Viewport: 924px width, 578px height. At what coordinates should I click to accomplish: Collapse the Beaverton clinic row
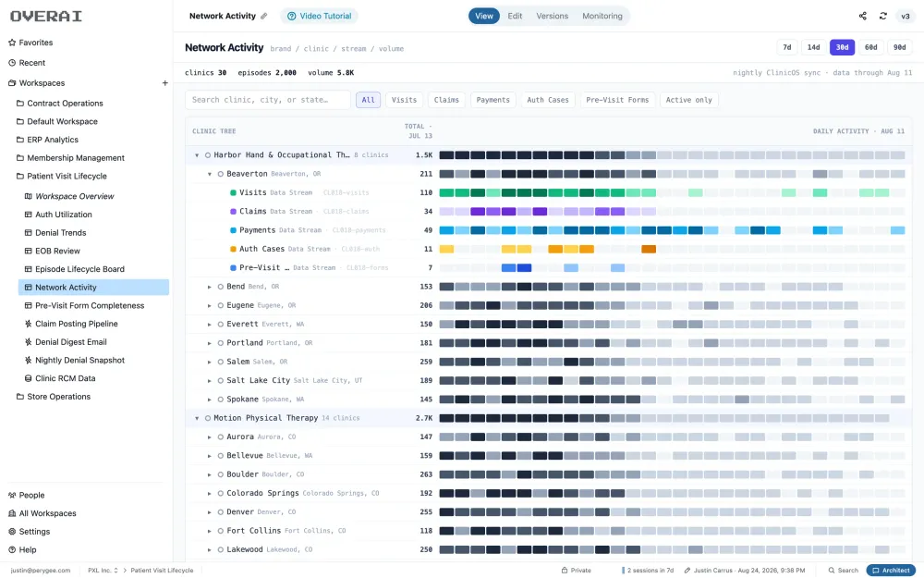209,174
